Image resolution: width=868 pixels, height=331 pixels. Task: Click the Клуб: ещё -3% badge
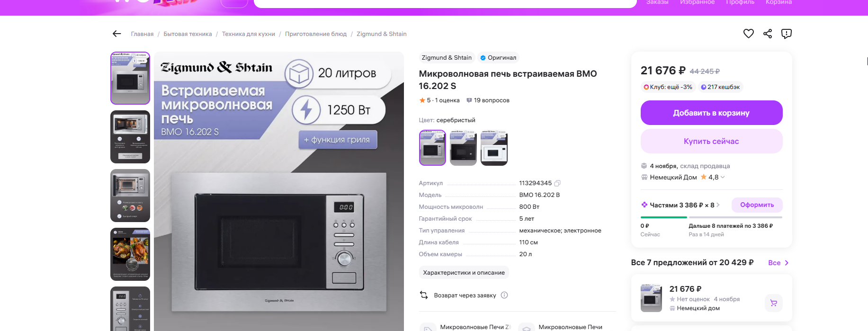tap(668, 87)
